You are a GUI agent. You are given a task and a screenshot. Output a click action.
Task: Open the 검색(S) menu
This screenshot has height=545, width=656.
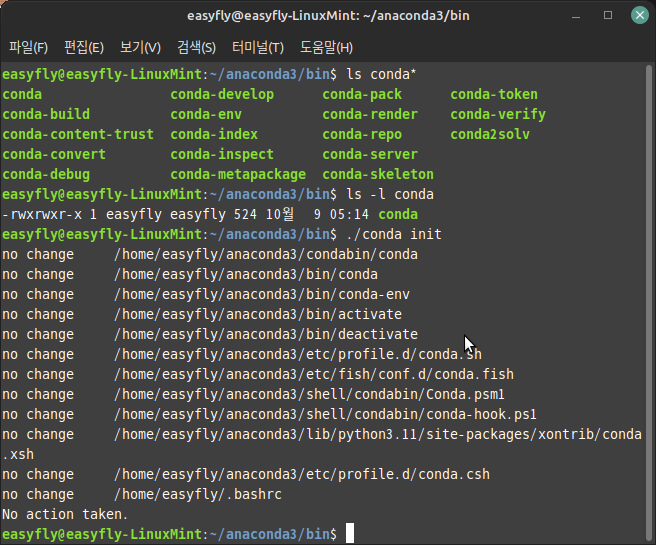click(196, 47)
